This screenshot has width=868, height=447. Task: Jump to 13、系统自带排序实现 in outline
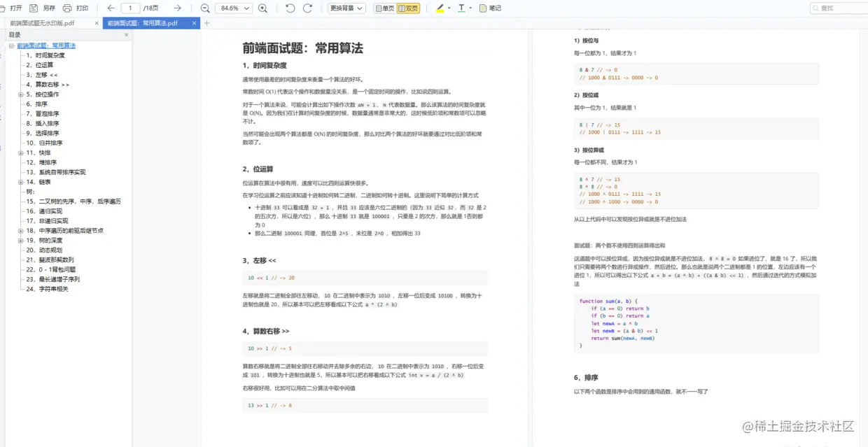56,172
